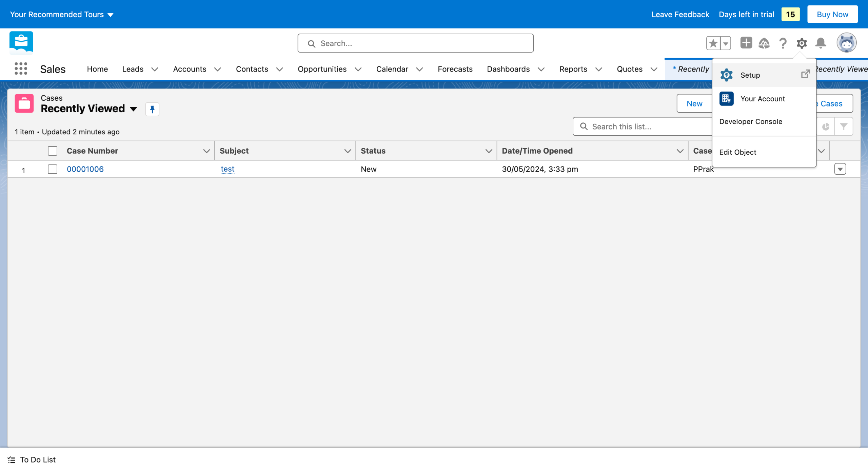Expand the Leads tab dropdown chevron

155,69
